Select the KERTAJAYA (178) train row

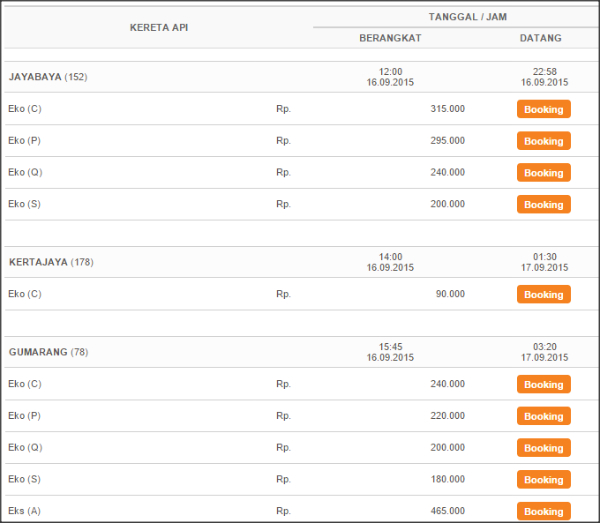(302, 262)
